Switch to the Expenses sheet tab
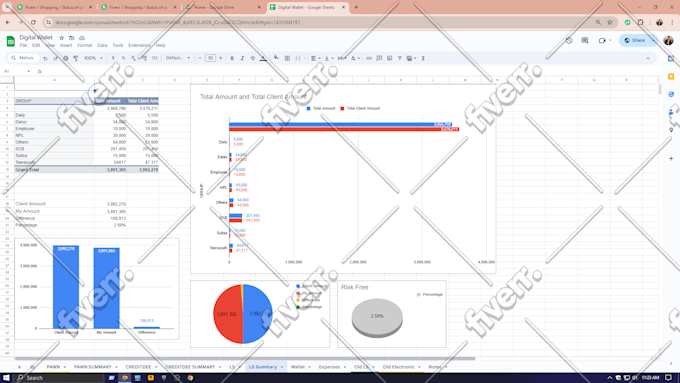 pyautogui.click(x=329, y=367)
